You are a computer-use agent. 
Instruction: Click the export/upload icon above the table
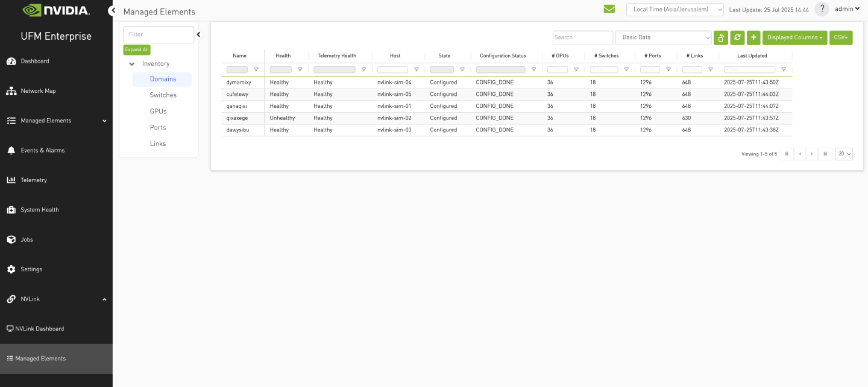721,37
